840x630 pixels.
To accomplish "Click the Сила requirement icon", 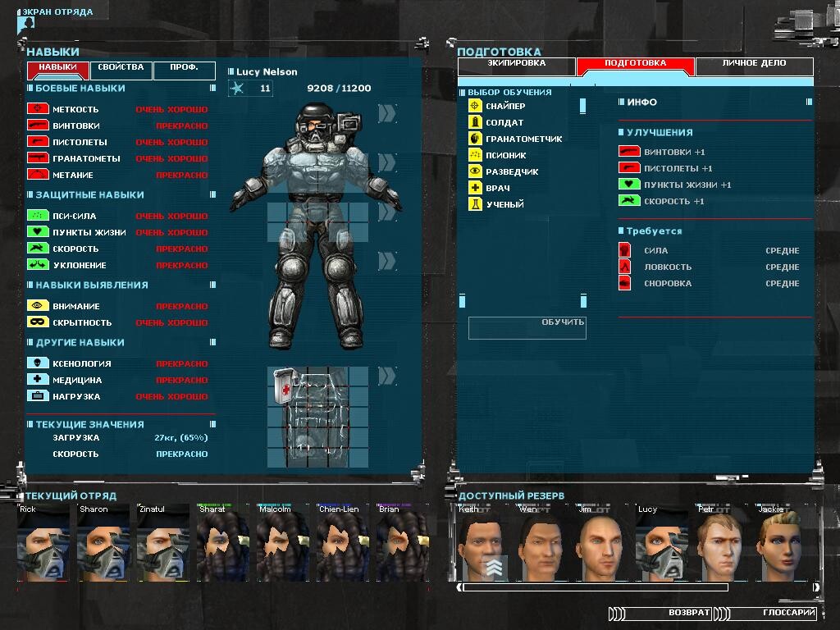I will [x=624, y=250].
